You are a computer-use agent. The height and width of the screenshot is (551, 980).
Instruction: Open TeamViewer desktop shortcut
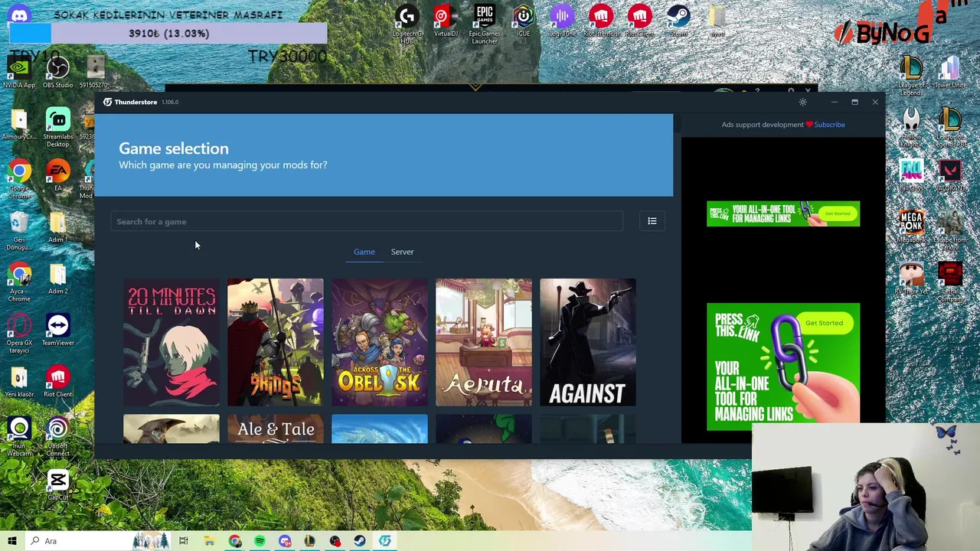[57, 331]
